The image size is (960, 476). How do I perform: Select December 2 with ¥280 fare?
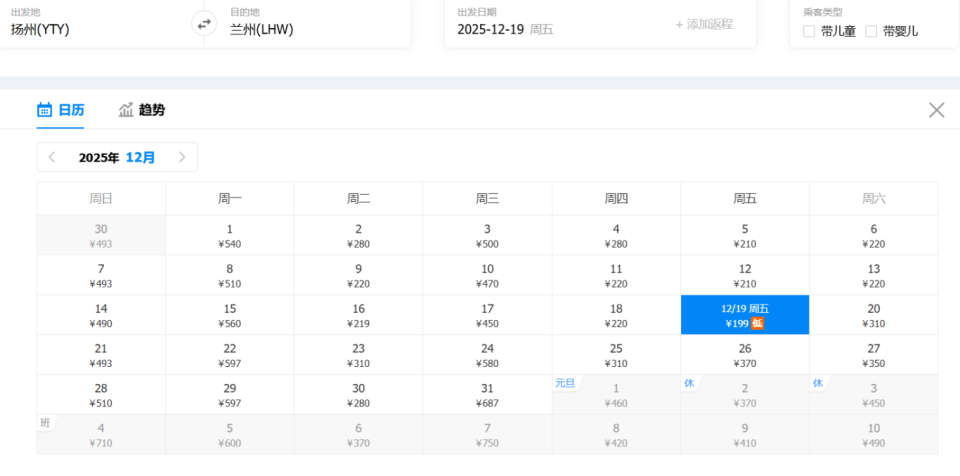tap(359, 235)
